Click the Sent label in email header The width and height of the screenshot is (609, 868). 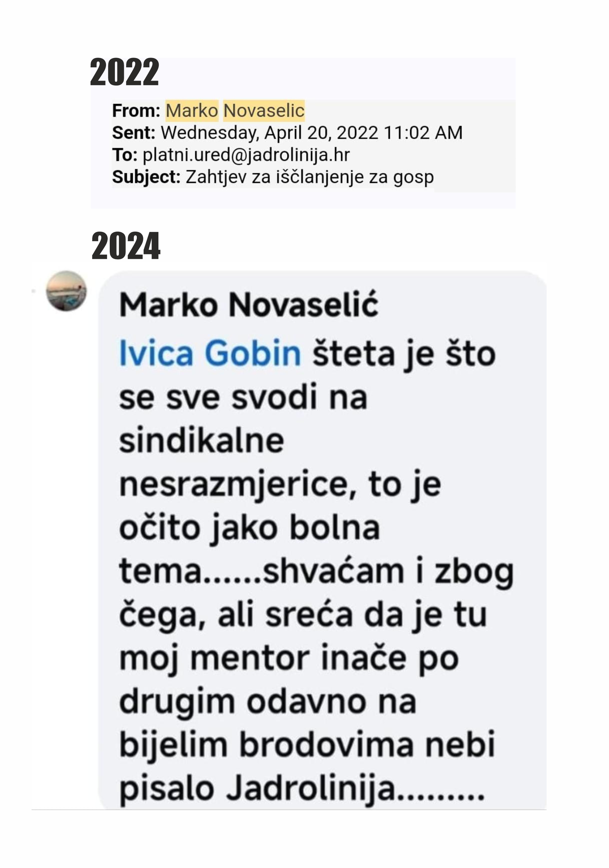[134, 133]
